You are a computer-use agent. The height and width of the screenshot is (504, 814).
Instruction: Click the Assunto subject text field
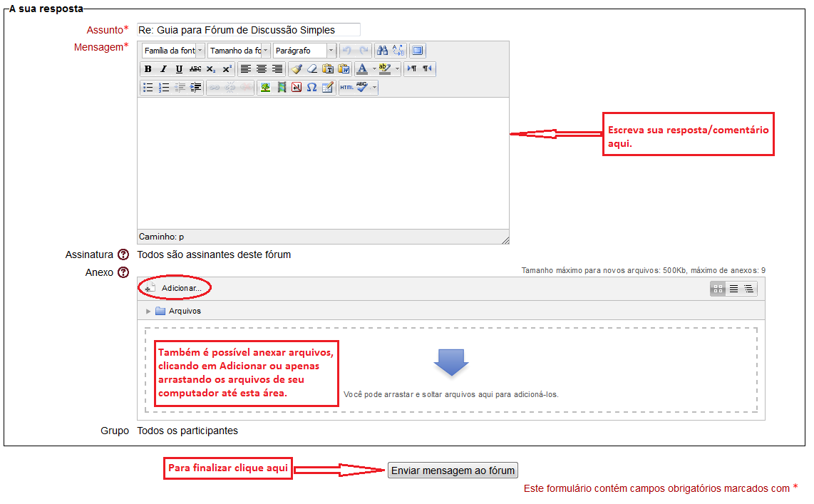tap(248, 30)
